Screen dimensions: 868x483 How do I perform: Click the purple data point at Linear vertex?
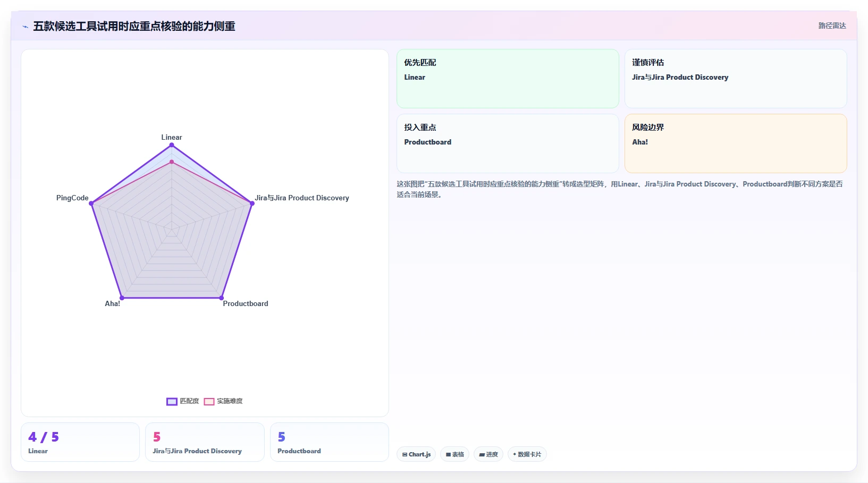tap(172, 145)
